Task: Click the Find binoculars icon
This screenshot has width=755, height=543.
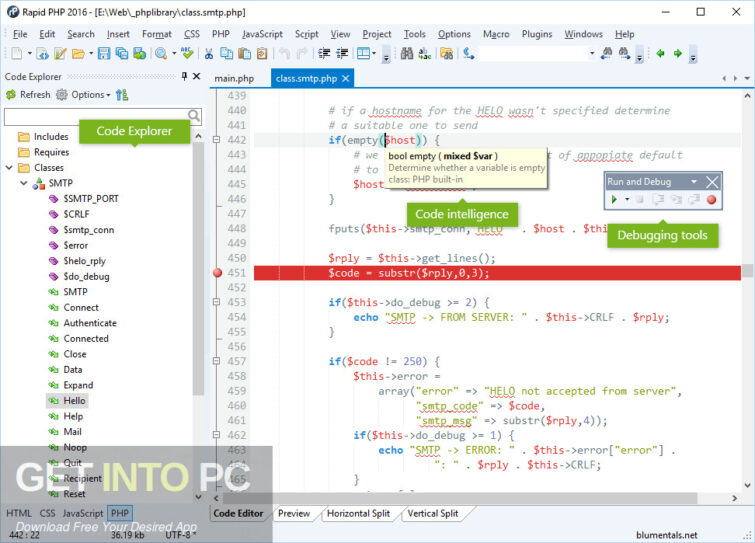Action: coord(407,53)
